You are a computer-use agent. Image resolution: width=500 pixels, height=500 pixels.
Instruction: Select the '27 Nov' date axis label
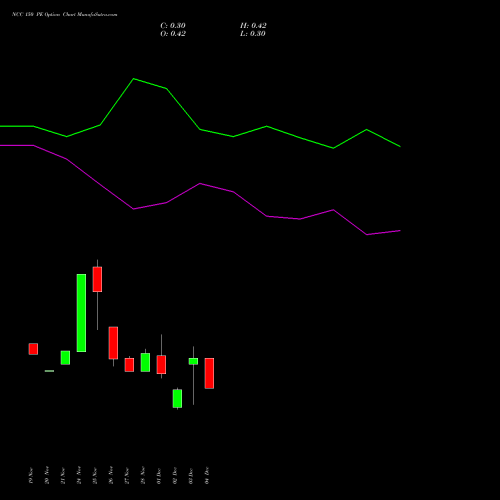(127, 476)
